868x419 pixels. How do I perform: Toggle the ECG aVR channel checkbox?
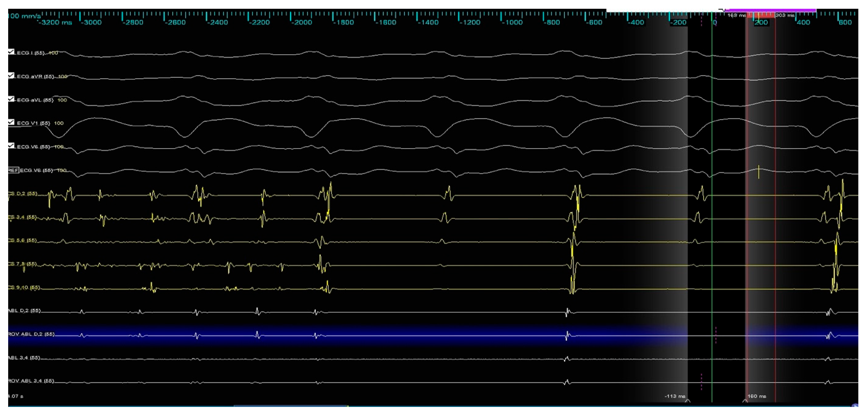click(x=11, y=76)
